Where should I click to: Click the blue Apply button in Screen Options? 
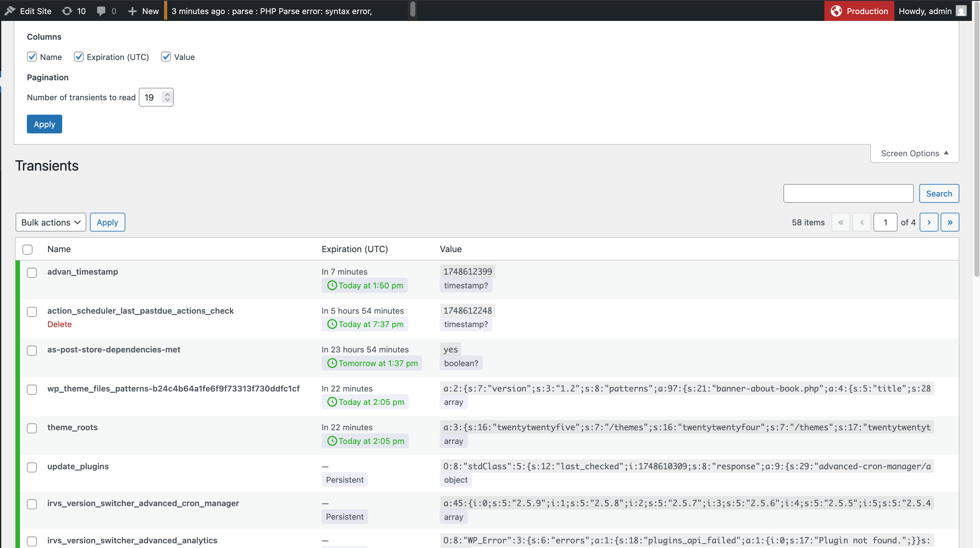(x=44, y=124)
